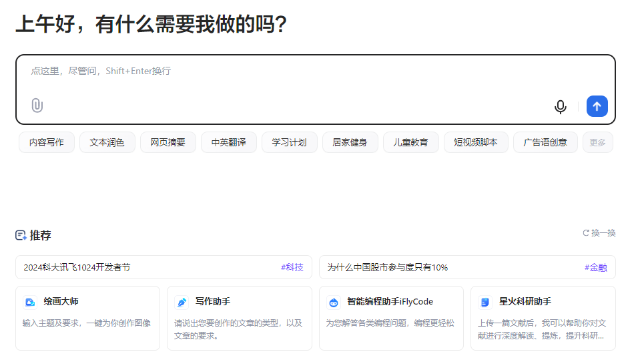The image size is (644, 364).
Task: Click the #金融 tag
Action: pyautogui.click(x=595, y=268)
